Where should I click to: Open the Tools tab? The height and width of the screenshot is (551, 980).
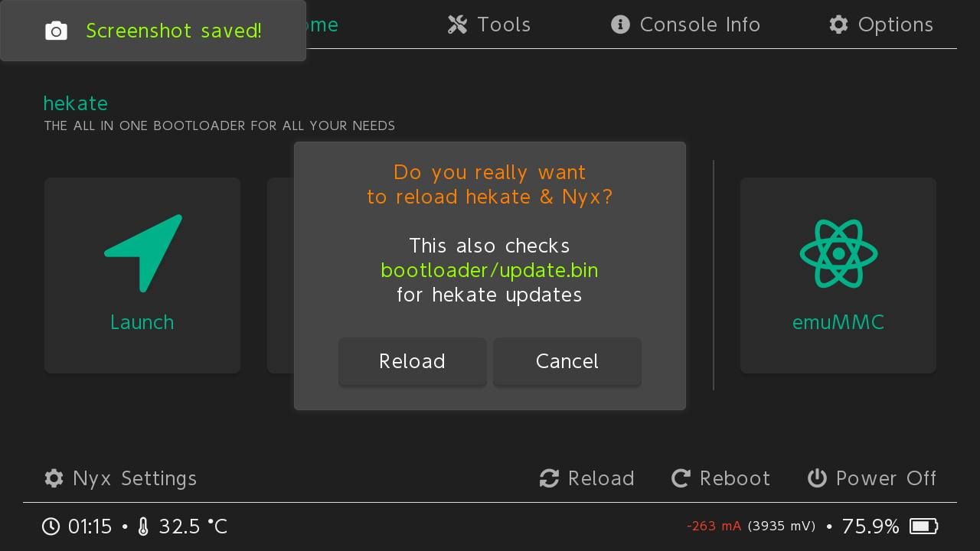[x=489, y=24]
